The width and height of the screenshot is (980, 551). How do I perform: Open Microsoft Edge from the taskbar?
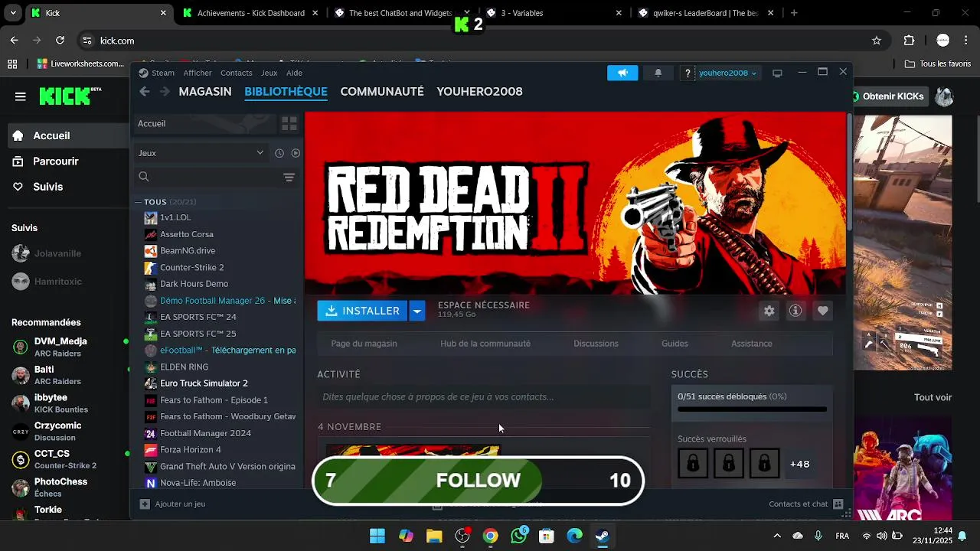pos(574,536)
